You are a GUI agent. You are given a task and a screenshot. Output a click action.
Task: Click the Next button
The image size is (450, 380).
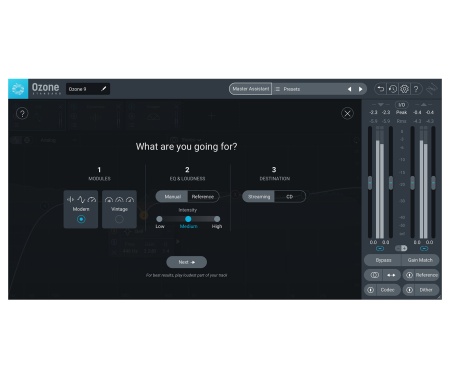186,262
